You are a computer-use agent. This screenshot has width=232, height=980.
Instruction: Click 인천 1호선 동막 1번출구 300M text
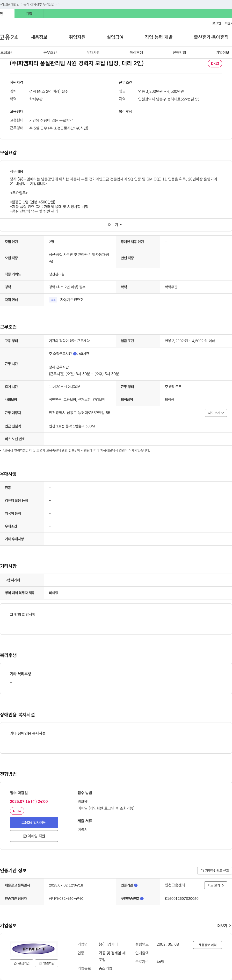coord(72,426)
